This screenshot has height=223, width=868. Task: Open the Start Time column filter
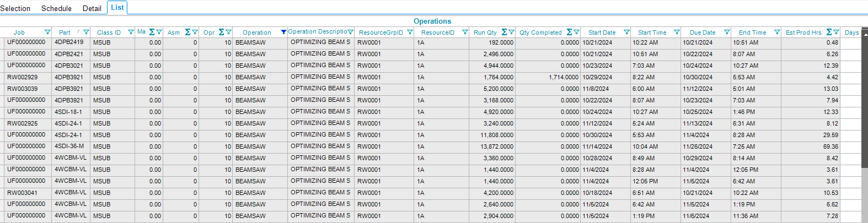[x=677, y=32]
